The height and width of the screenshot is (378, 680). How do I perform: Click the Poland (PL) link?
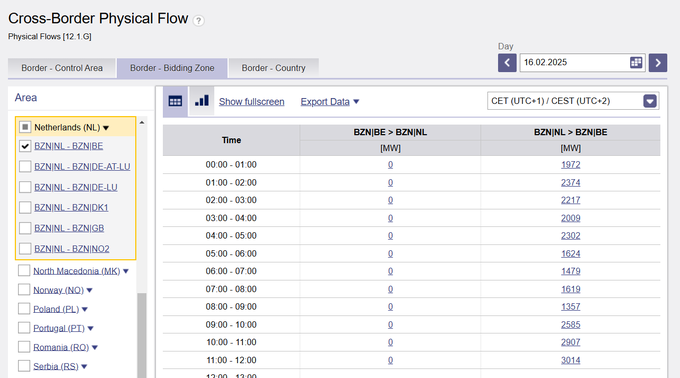(x=56, y=309)
